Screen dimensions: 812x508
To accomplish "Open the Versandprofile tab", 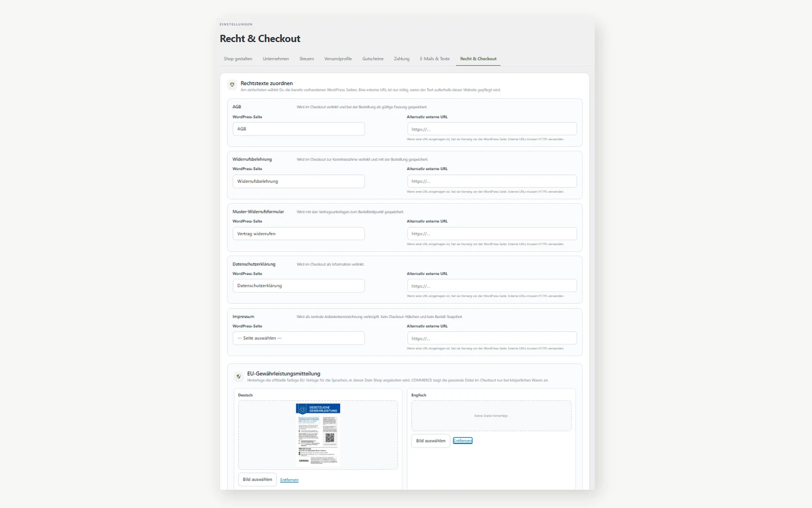I will click(338, 59).
